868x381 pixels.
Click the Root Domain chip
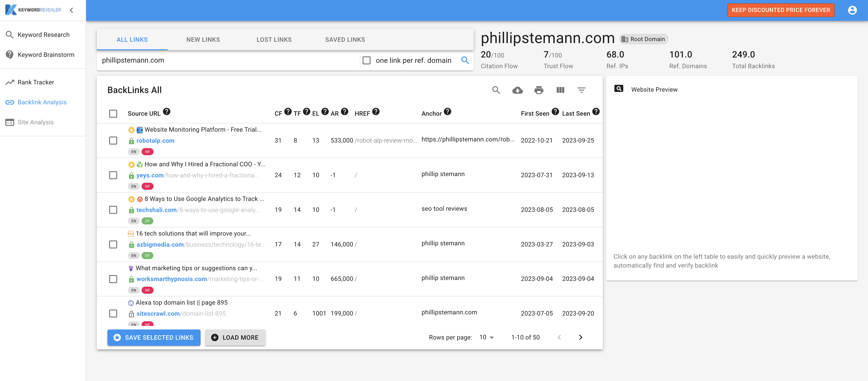[643, 39]
